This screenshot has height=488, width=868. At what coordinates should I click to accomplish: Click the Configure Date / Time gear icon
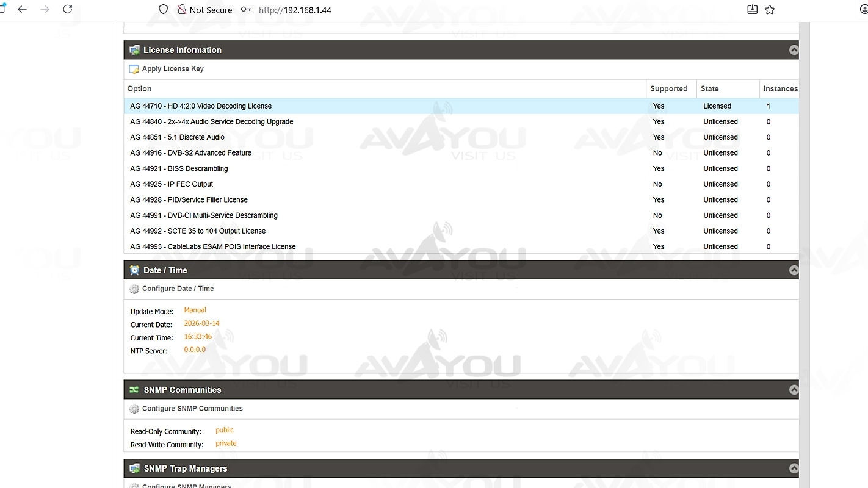point(134,289)
